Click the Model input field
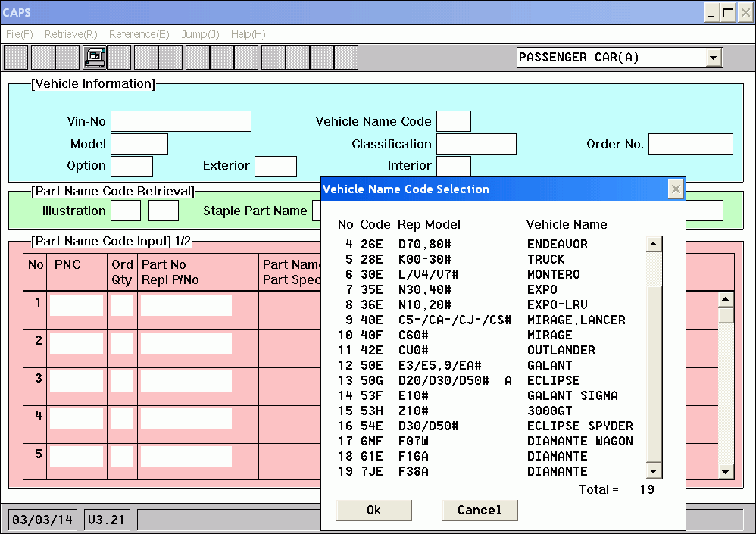Image resolution: width=756 pixels, height=534 pixels. (x=139, y=144)
